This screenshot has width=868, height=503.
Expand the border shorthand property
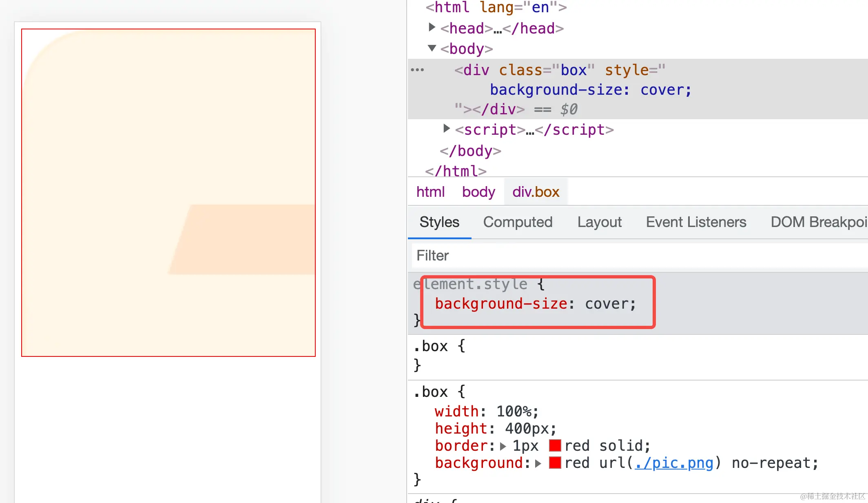(x=503, y=446)
